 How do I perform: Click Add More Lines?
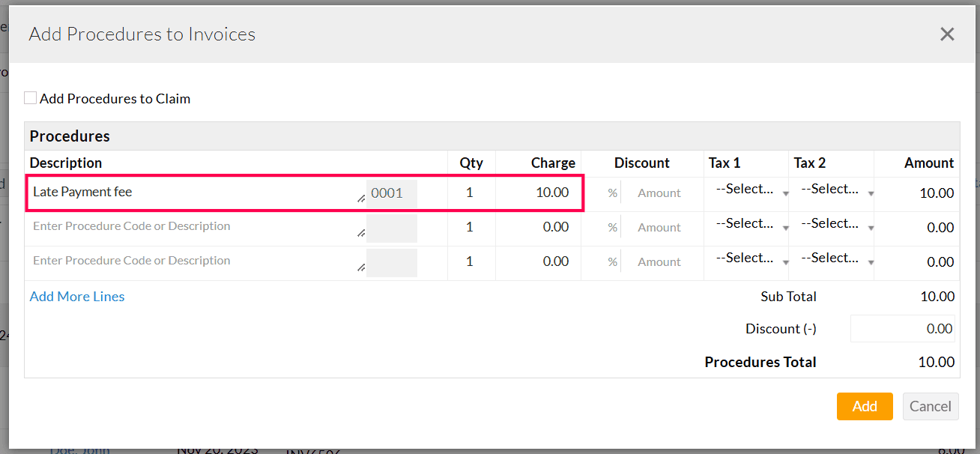76,297
